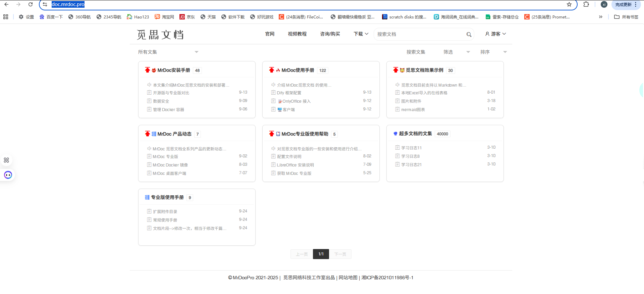Open document 数据安全
The height and width of the screenshot is (294, 644).
point(161,101)
